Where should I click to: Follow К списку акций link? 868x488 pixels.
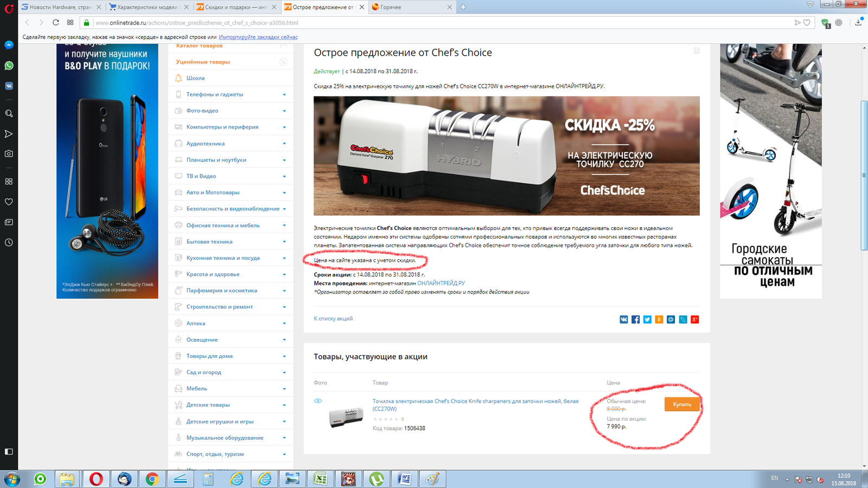tap(333, 319)
